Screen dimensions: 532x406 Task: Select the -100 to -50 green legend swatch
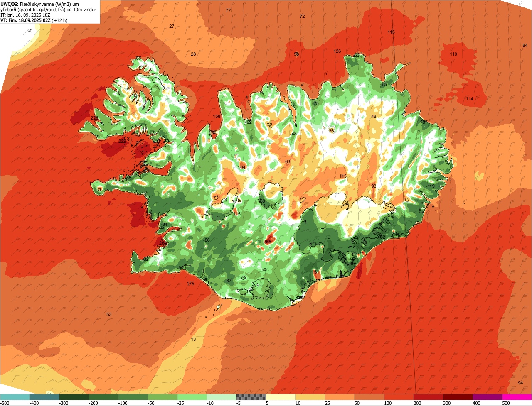pos(133,397)
